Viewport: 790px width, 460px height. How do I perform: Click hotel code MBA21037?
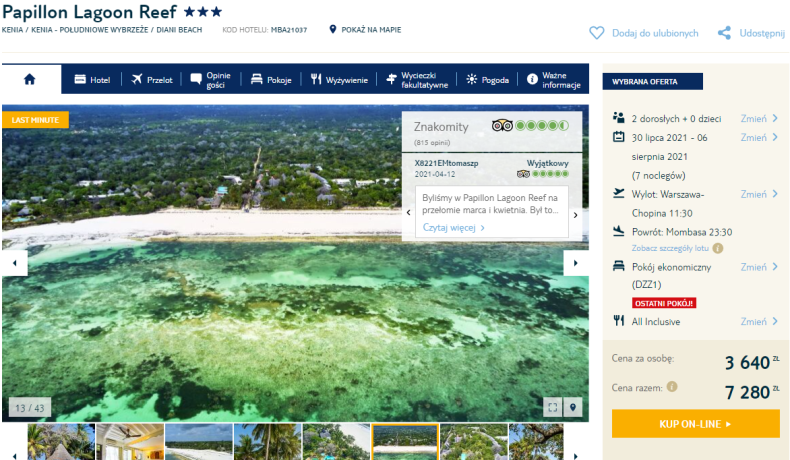(289, 30)
